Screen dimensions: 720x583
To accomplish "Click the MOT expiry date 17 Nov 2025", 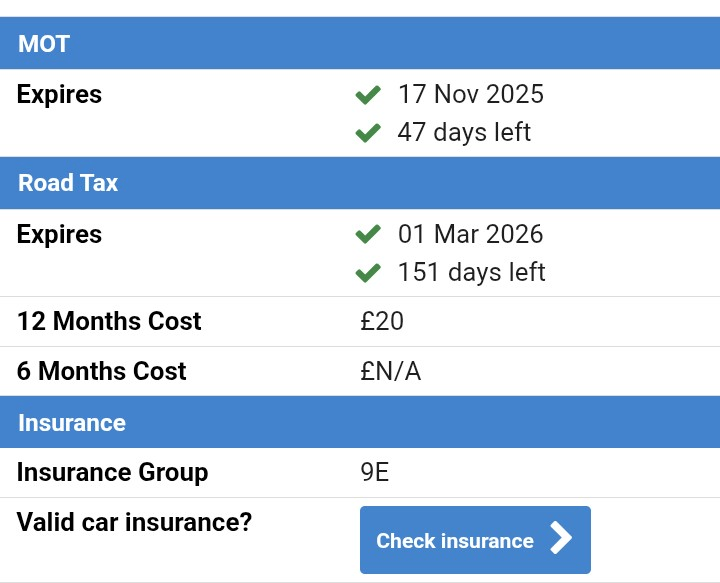I will click(x=470, y=95).
